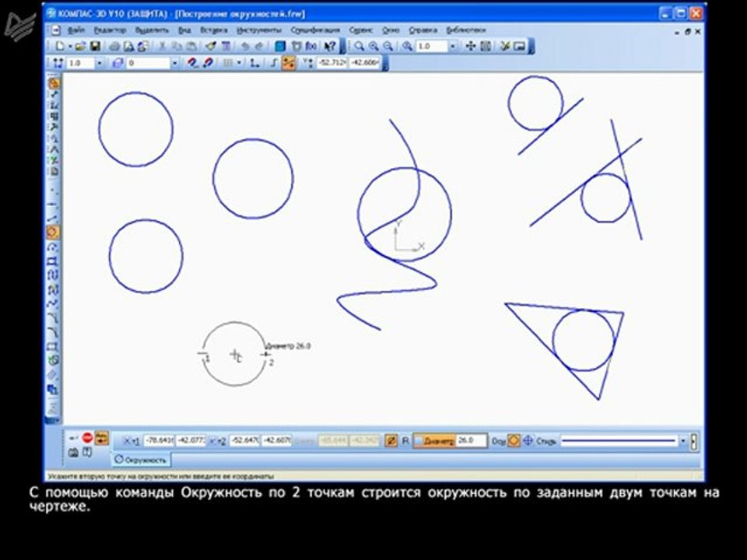Image resolution: width=747 pixels, height=560 pixels.
Task: Click the Print icon
Action: [x=114, y=46]
